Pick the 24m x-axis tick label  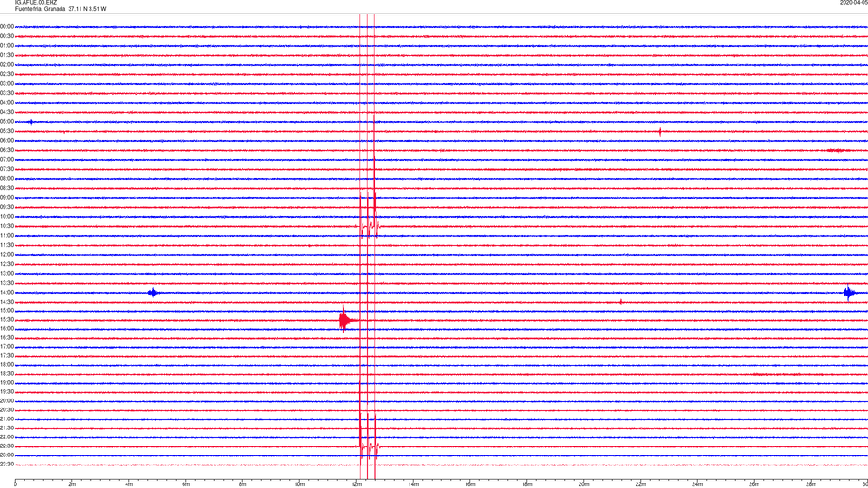697,484
